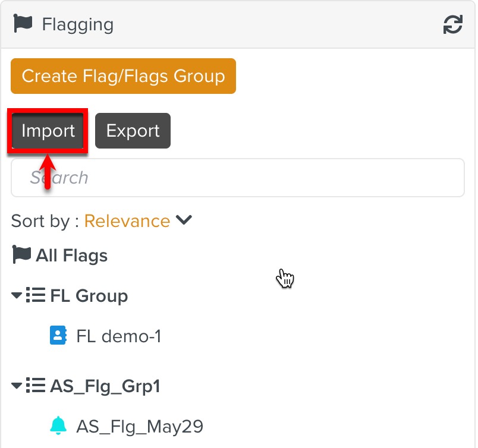The width and height of the screenshot is (478, 448).
Task: Open the FL demo-1 flag
Action: coord(119,336)
